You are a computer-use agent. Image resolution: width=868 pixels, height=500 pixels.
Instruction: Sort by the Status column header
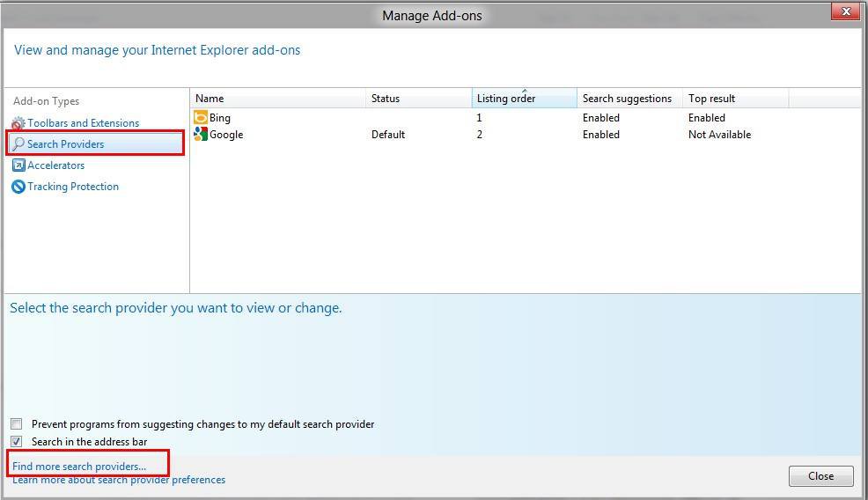418,98
